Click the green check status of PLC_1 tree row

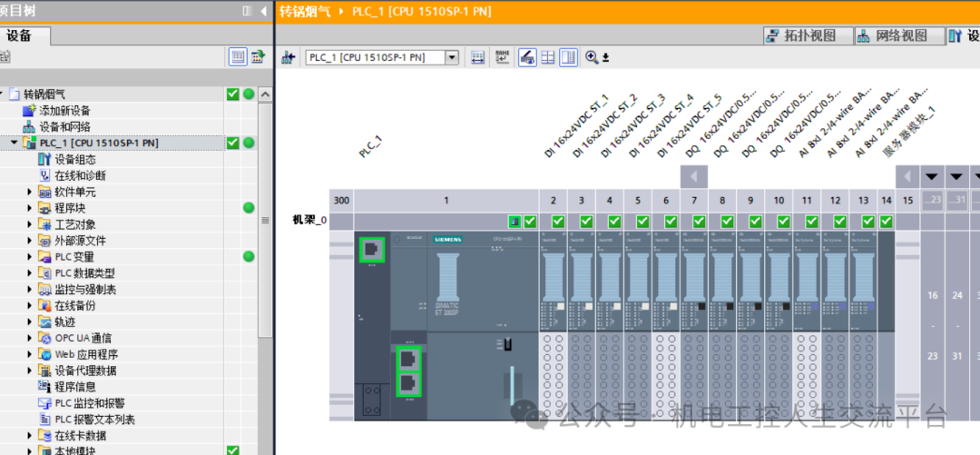[x=232, y=143]
